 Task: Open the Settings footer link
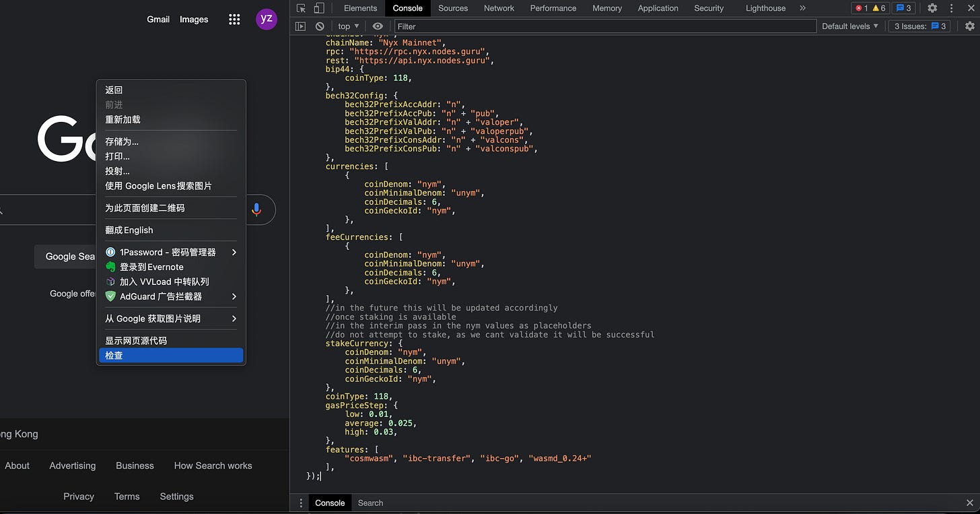pos(176,496)
